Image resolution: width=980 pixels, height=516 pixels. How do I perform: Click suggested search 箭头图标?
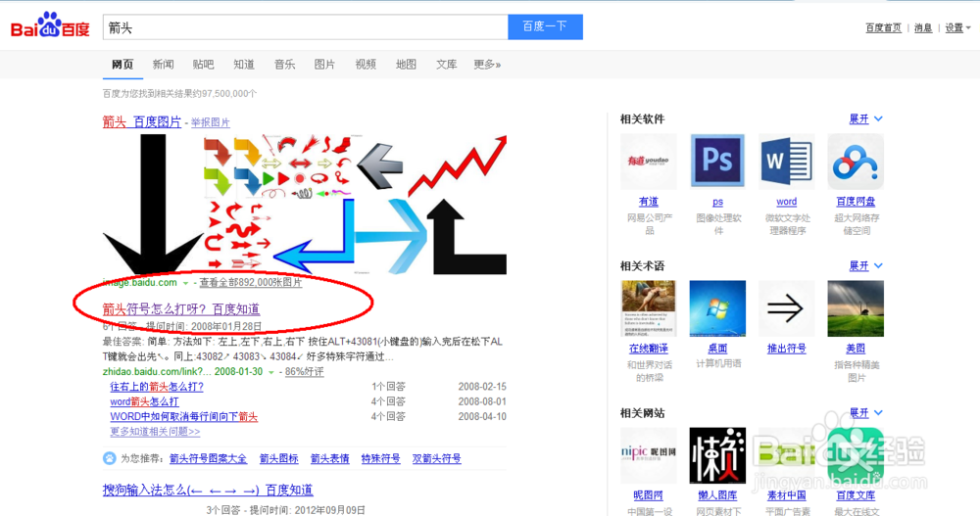(278, 458)
